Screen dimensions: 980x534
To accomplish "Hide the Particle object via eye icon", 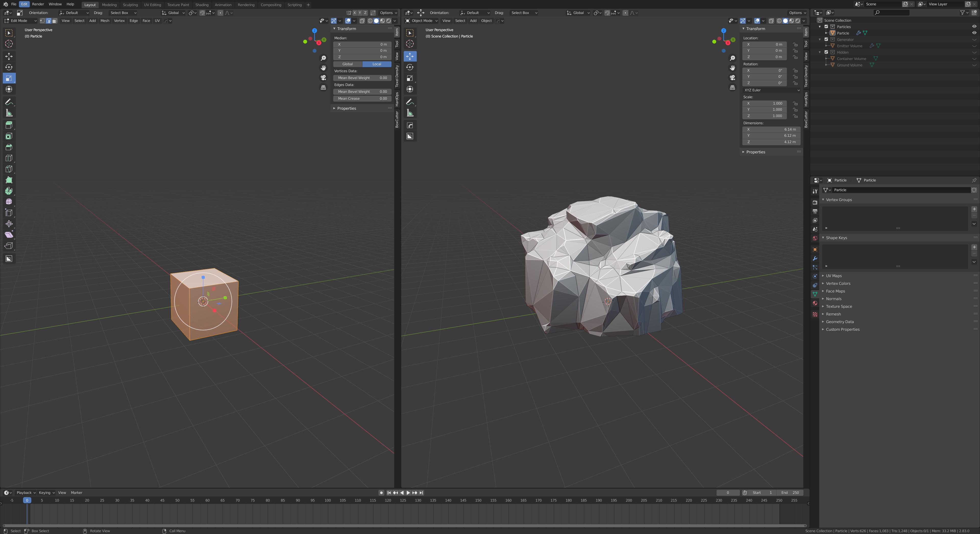I will (974, 33).
